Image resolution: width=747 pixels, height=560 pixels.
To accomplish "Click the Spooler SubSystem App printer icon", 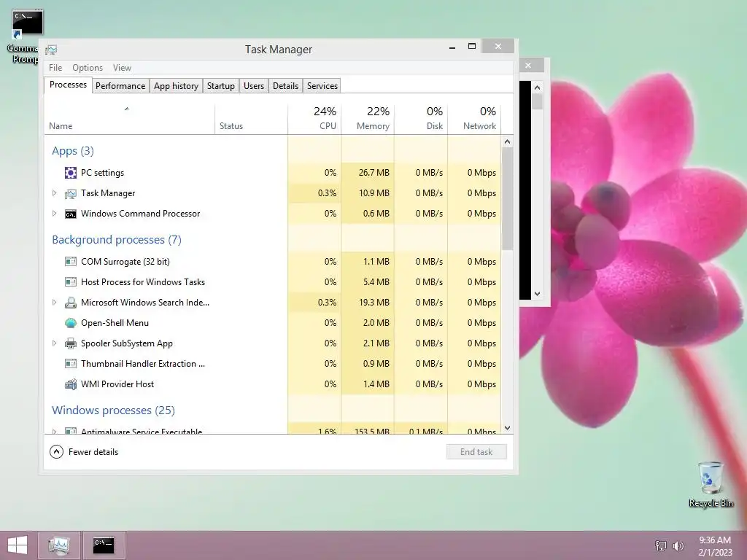I will [x=71, y=343].
